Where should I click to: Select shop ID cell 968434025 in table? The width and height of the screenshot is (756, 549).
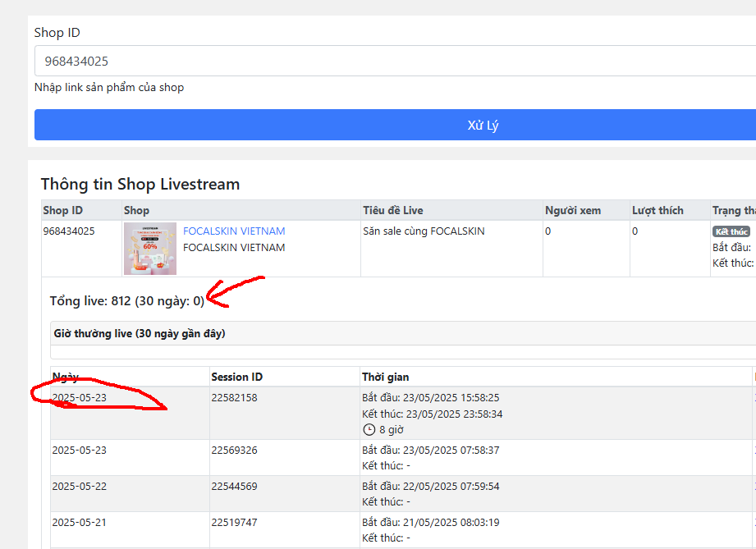[68, 231]
